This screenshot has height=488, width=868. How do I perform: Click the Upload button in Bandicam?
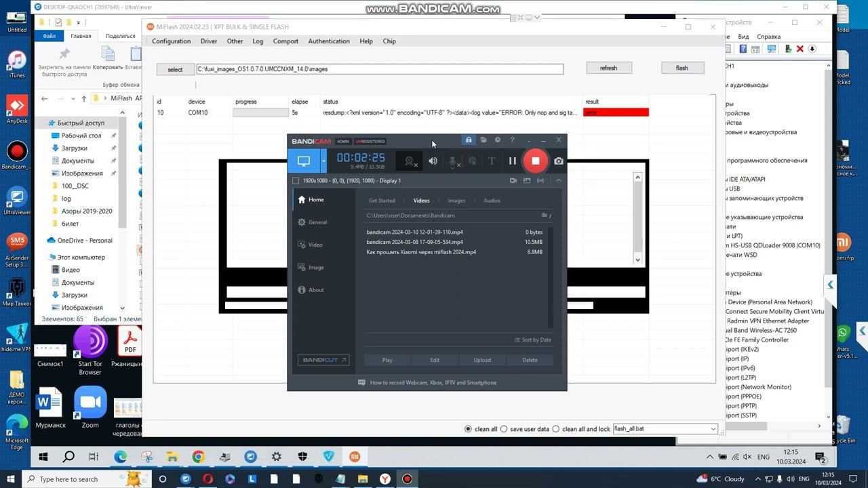pos(482,360)
